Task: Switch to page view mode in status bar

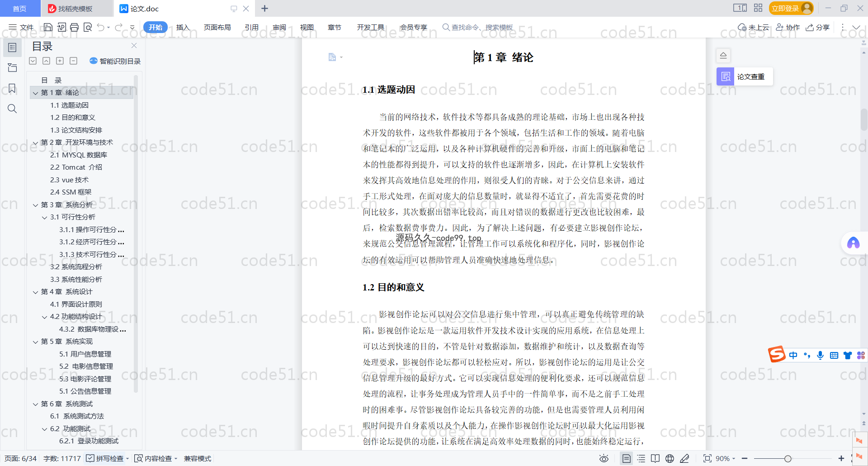Action: coord(626,458)
